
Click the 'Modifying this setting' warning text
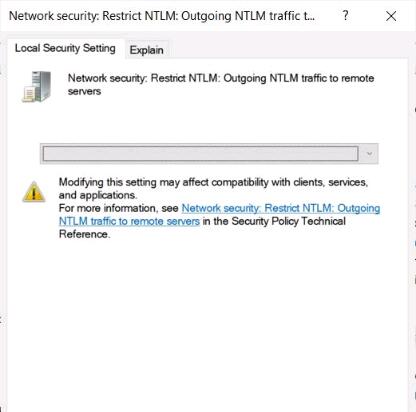tap(213, 182)
